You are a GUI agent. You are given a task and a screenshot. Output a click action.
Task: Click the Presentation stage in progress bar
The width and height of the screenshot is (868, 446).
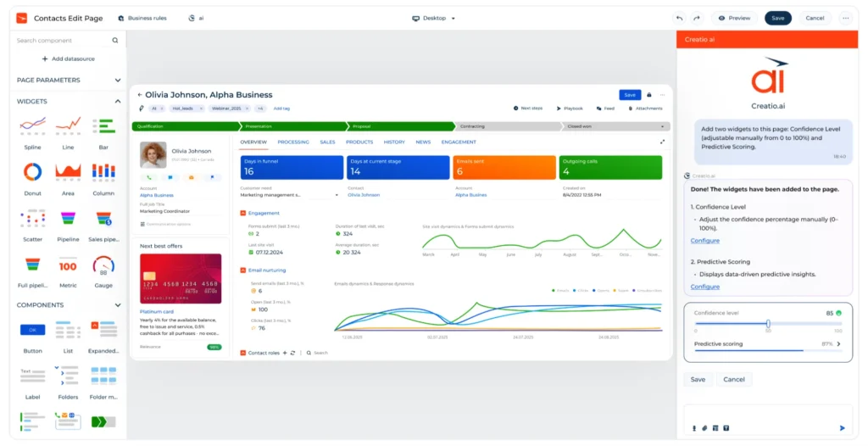coord(294,126)
